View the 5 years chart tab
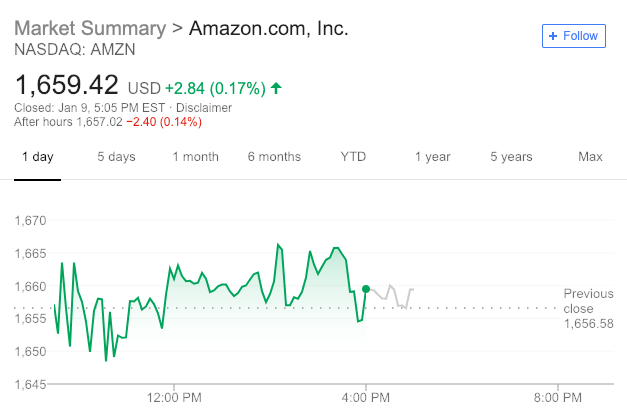The height and width of the screenshot is (420, 627). (511, 157)
